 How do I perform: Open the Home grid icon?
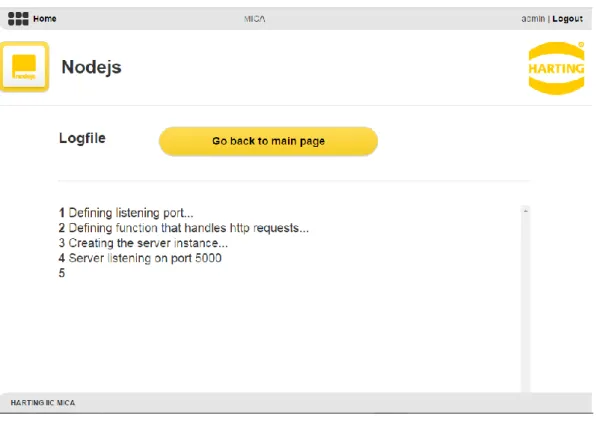(x=18, y=18)
